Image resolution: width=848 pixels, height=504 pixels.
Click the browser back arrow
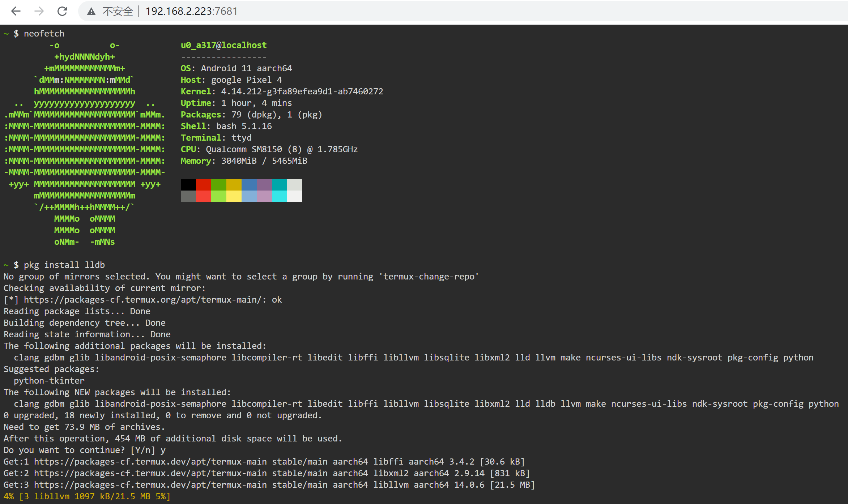(x=16, y=11)
